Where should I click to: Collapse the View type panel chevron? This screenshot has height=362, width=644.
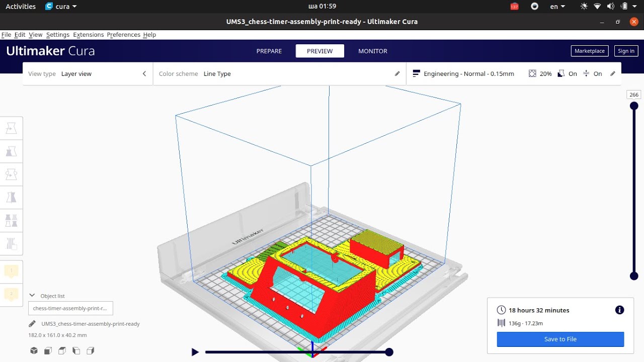pyautogui.click(x=144, y=73)
